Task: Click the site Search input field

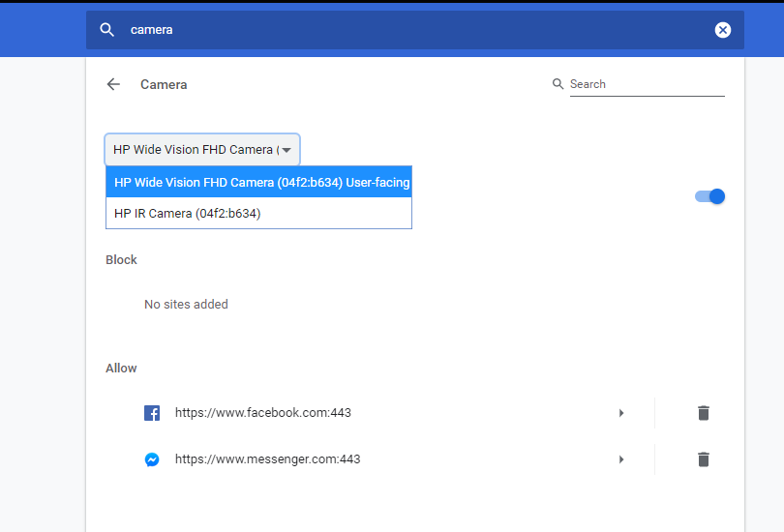Action: tap(647, 84)
